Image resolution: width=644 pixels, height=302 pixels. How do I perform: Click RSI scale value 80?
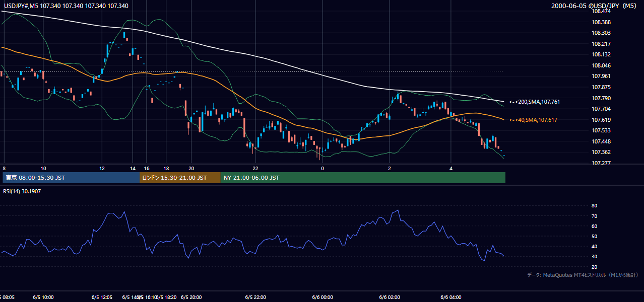coord(594,206)
